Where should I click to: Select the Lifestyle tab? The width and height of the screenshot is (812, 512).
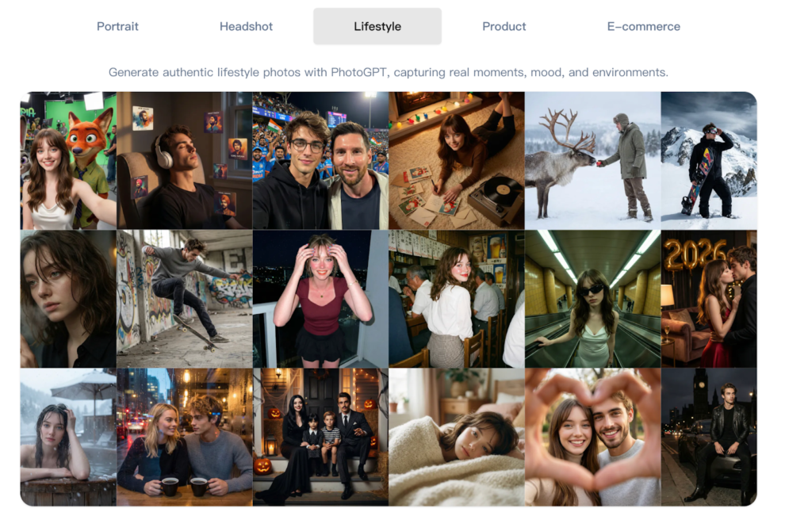click(x=377, y=26)
